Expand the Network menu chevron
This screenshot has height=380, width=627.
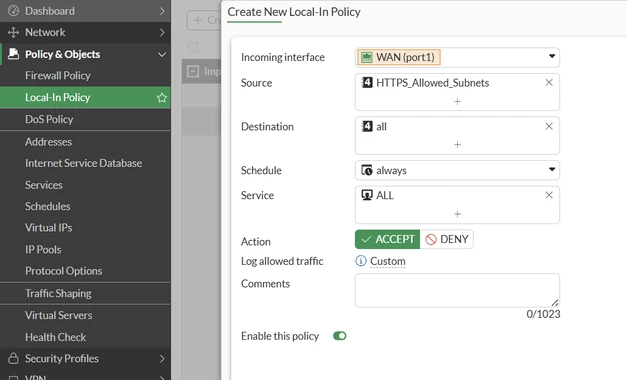tap(162, 32)
